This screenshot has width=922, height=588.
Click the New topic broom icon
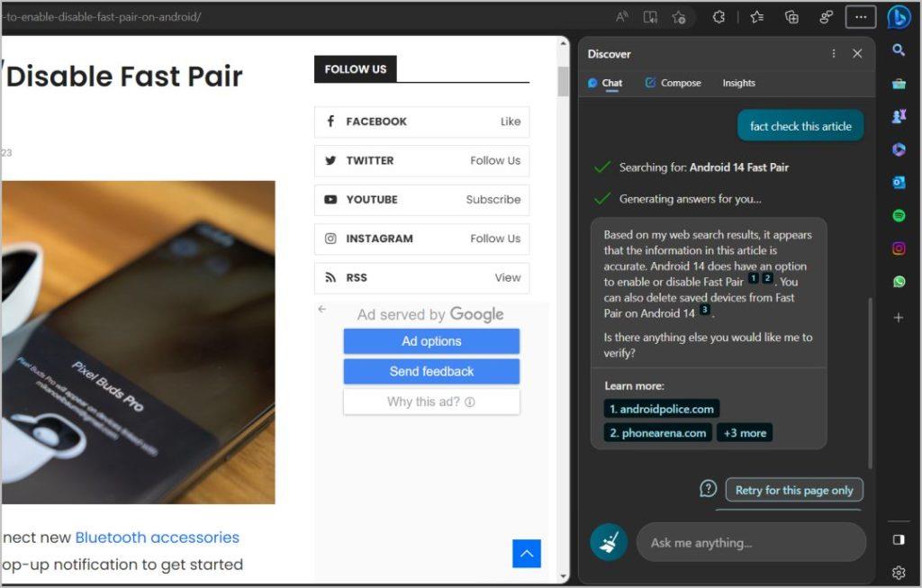[x=609, y=542]
